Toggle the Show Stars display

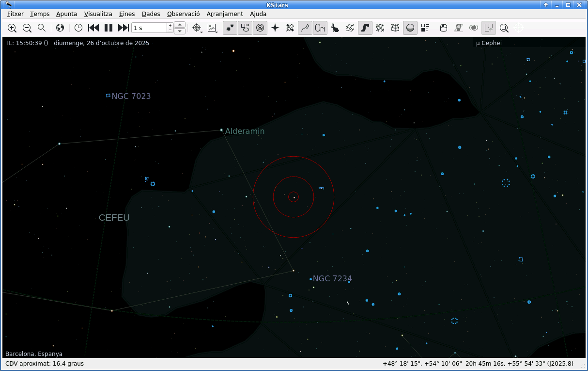(x=229, y=28)
